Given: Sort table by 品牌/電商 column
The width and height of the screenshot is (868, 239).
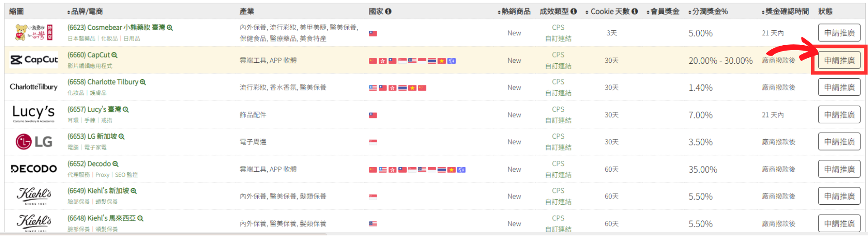Looking at the screenshot, I should pos(85,11).
